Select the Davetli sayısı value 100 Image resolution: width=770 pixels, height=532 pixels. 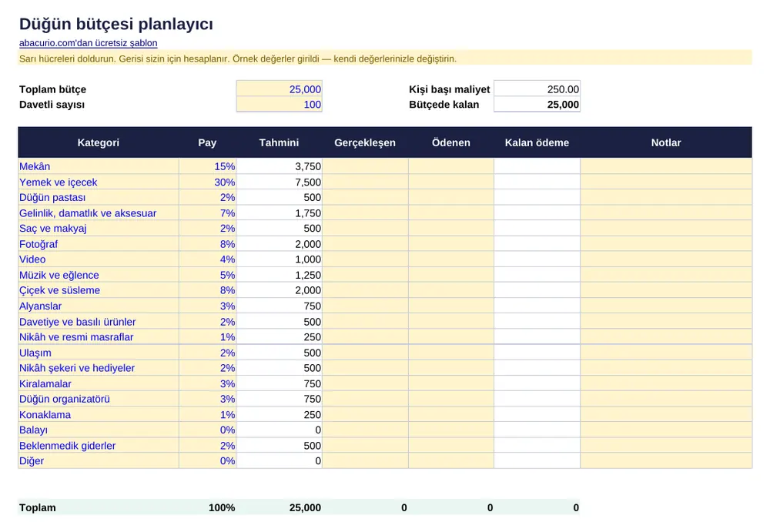point(279,104)
